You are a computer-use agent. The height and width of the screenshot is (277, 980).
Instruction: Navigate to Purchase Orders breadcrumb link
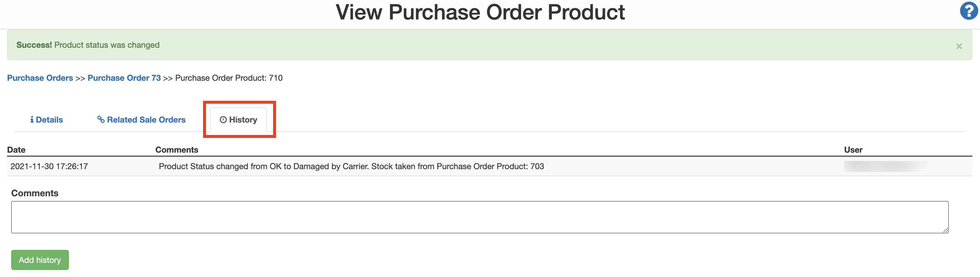point(40,78)
